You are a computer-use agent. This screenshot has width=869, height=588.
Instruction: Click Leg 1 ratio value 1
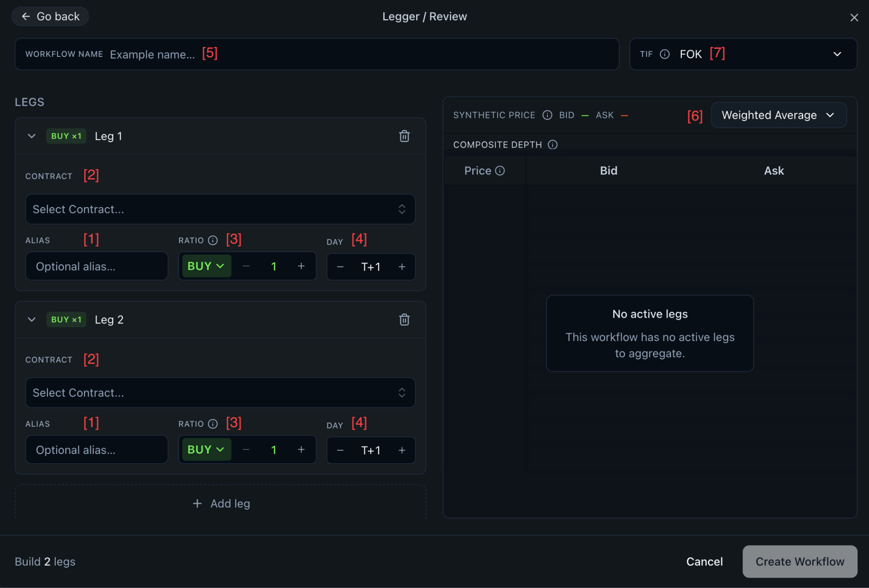tap(274, 266)
